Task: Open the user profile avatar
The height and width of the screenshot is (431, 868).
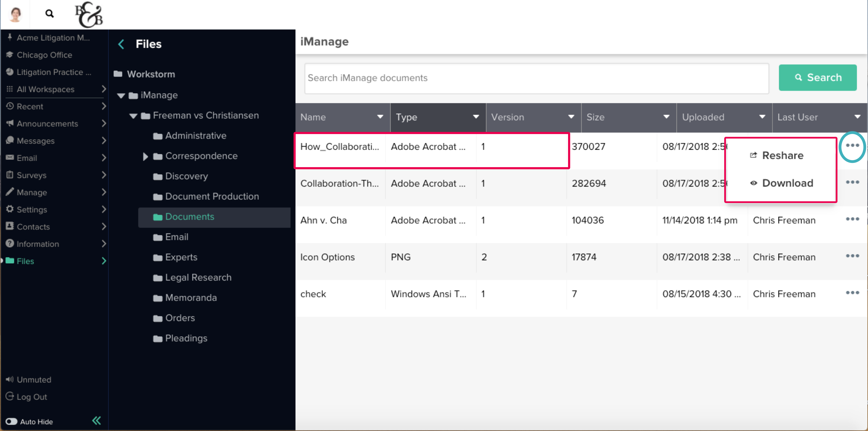Action: 16,14
